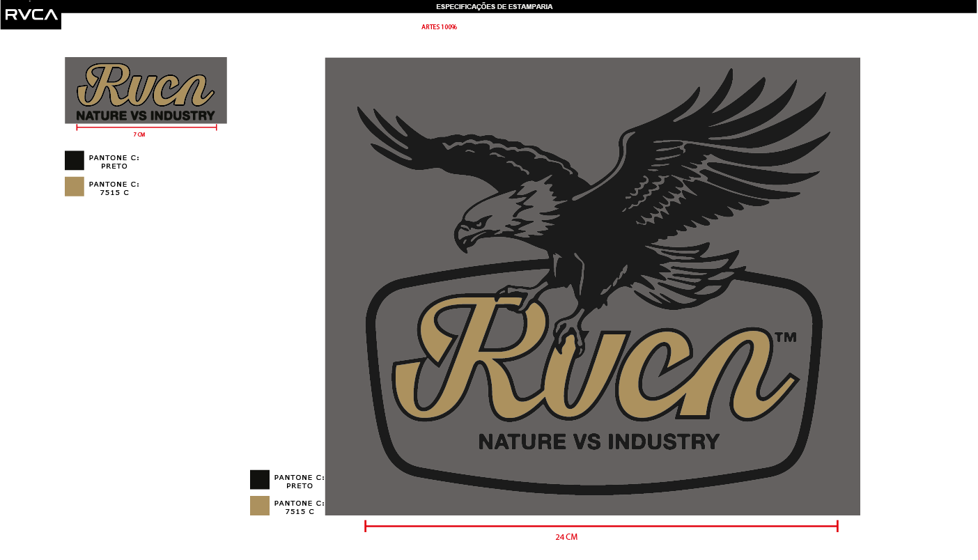Viewport: 978px width, 560px height.
Task: Click the '7 CM' measurement label
Action: tap(139, 134)
